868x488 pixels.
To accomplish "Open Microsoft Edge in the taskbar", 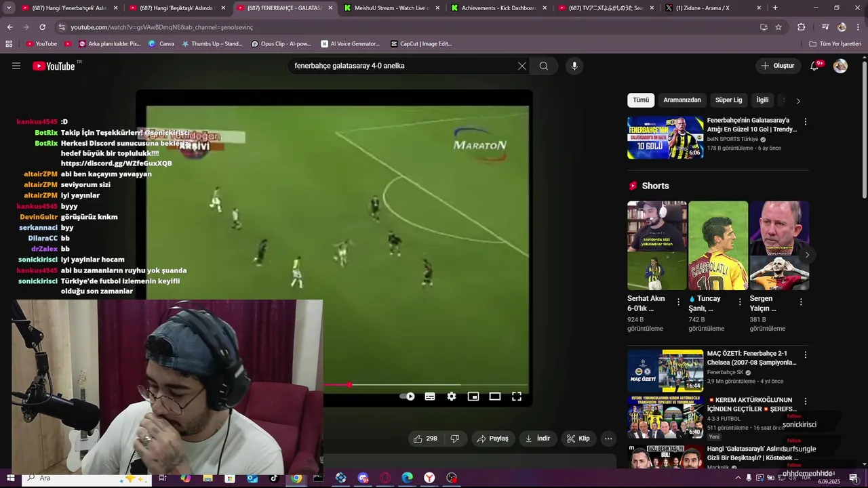I will tap(407, 478).
